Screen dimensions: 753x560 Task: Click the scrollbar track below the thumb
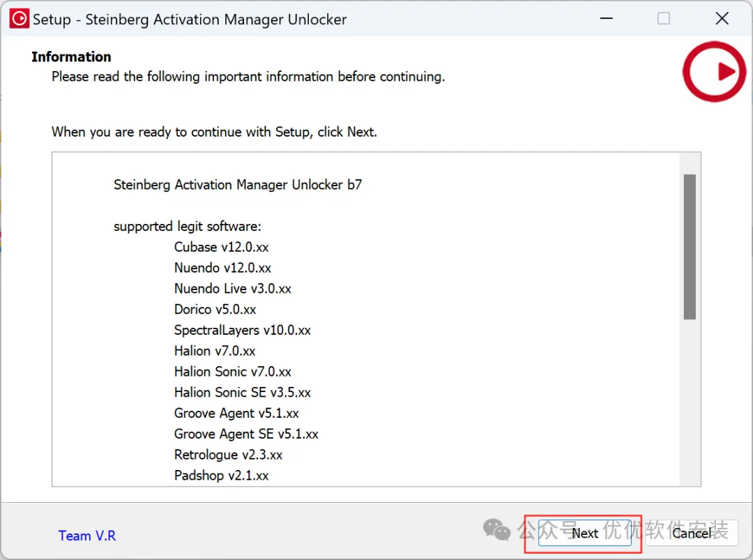[690, 402]
